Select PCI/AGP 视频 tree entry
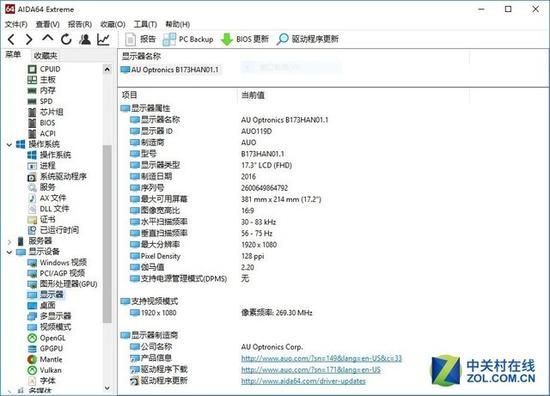Image resolution: width=550 pixels, height=396 pixels. pyautogui.click(x=56, y=273)
